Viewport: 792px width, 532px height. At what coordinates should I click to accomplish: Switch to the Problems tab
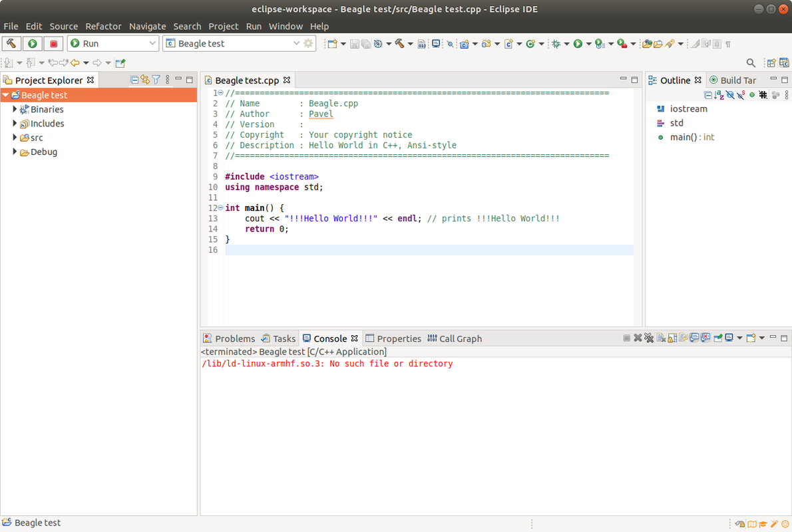[229, 338]
